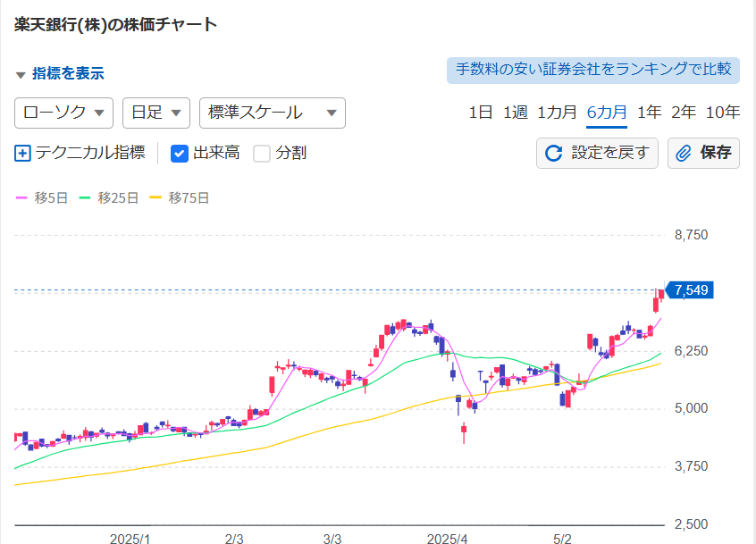Open the 標準スケール scale dropdown
This screenshot has width=756, height=544.
tap(273, 113)
